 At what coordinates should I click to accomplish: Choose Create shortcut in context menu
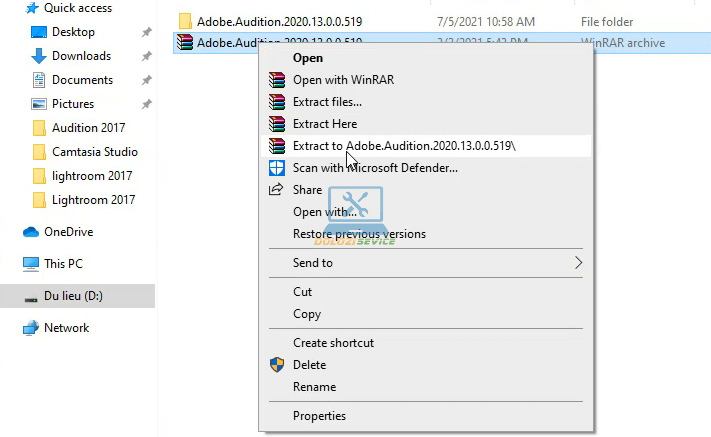(x=333, y=343)
